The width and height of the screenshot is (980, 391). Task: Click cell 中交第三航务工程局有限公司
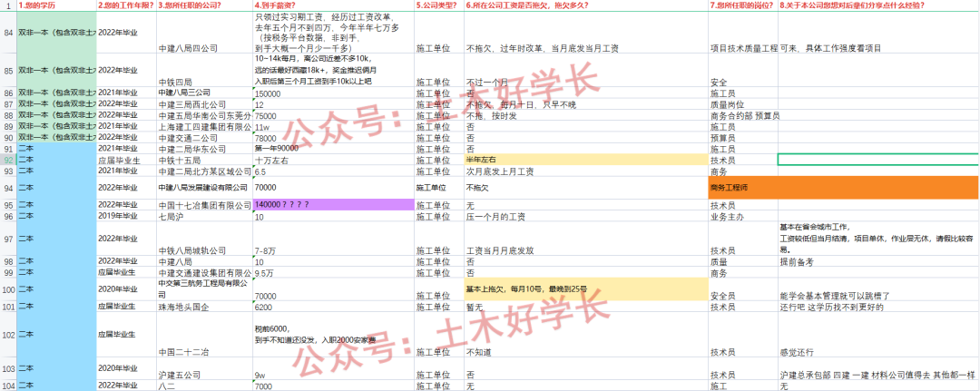point(204,289)
